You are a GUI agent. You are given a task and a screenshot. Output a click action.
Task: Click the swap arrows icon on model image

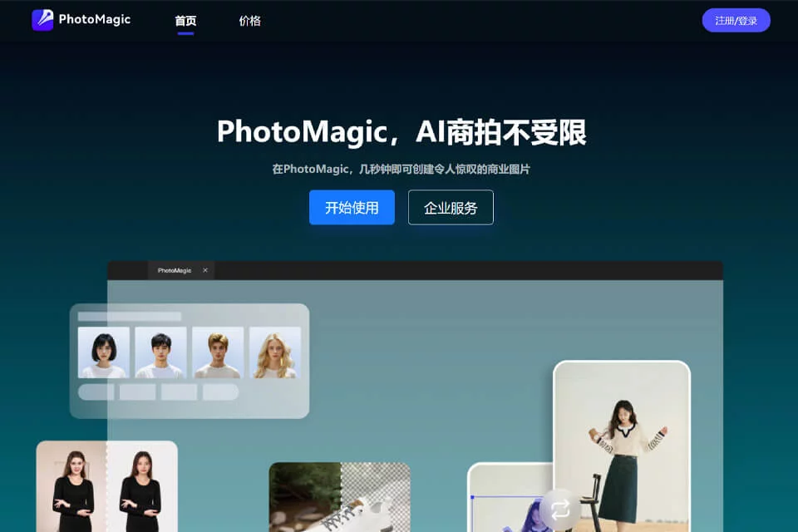(559, 509)
